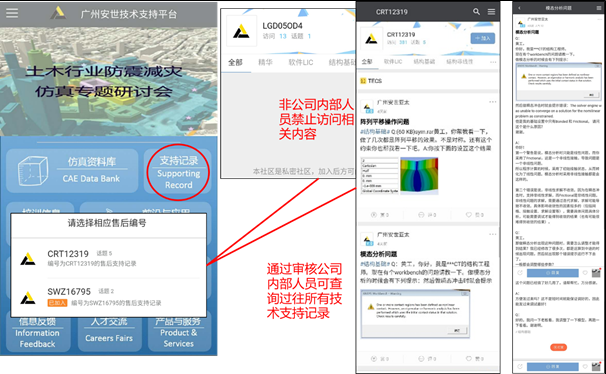Tap the search icon in the CRT12319 header
Image resolution: width=606 pixels, height=374 pixels.
coord(476,12)
